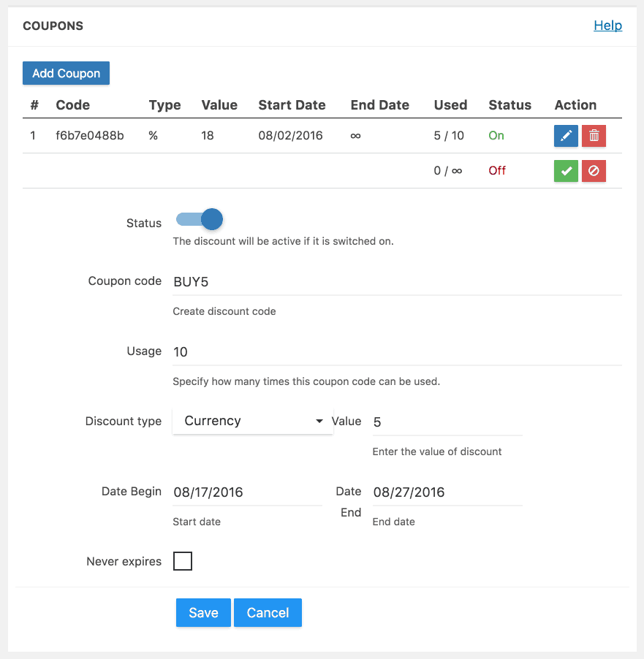Viewport: 644px width, 659px height.
Task: Discard new coupon row with red cancel icon
Action: (594, 171)
